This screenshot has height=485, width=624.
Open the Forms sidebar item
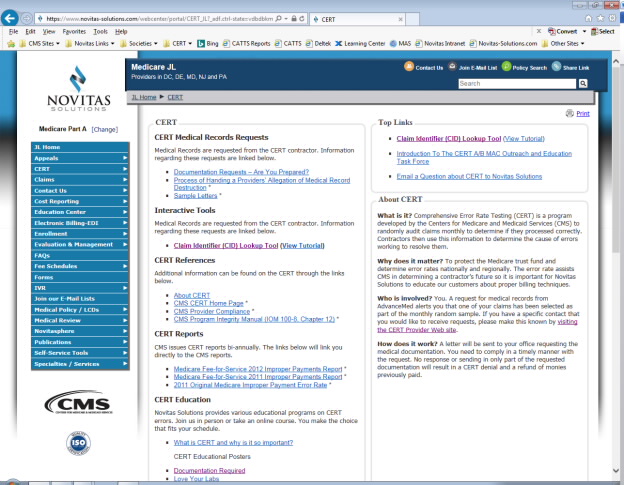(80, 277)
